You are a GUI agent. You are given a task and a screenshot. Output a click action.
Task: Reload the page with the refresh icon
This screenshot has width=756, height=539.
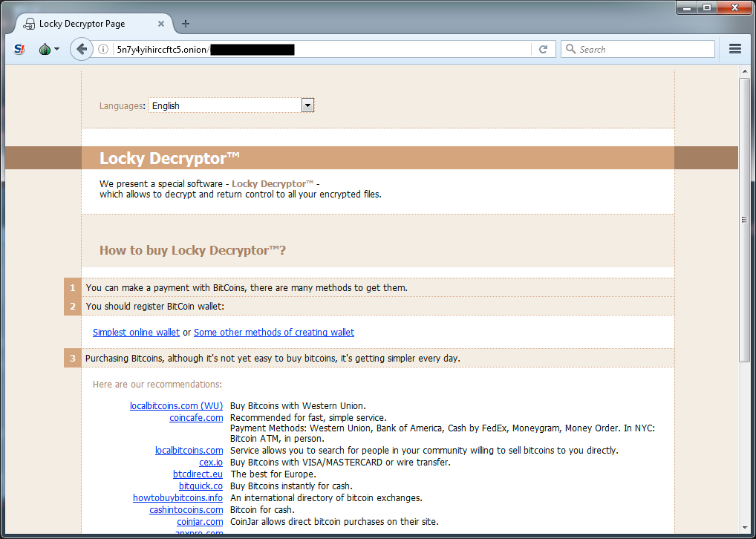(x=543, y=50)
